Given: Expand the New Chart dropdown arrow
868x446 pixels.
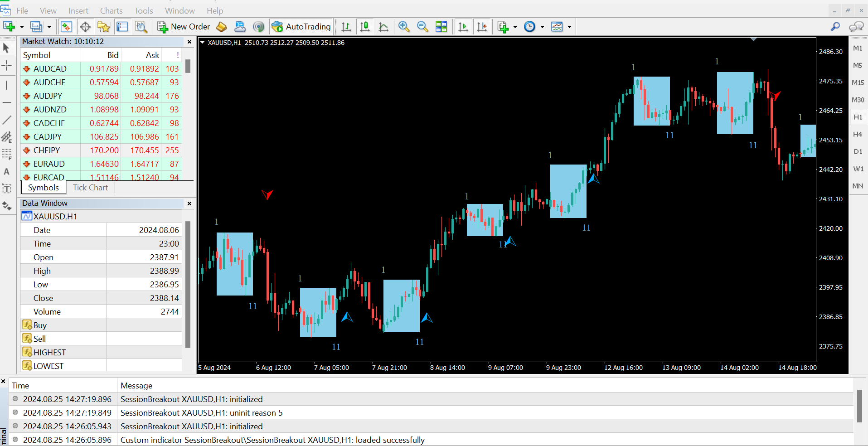Looking at the screenshot, I should [x=22, y=27].
